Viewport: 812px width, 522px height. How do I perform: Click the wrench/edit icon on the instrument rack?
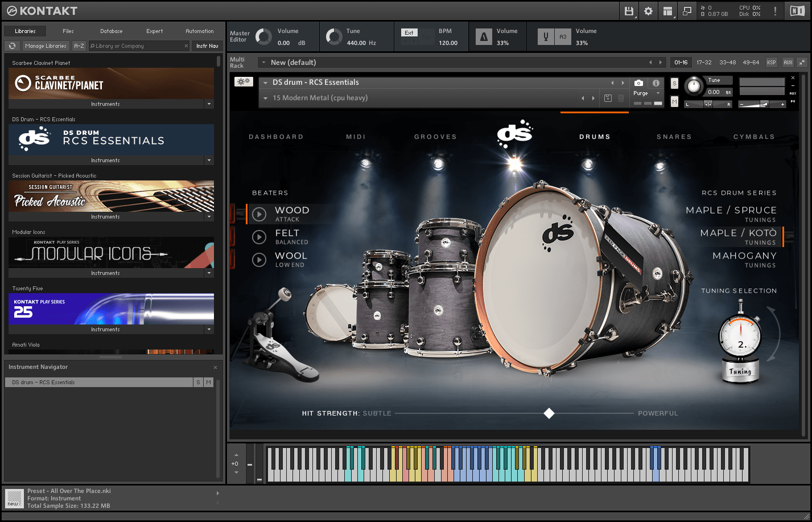point(244,81)
